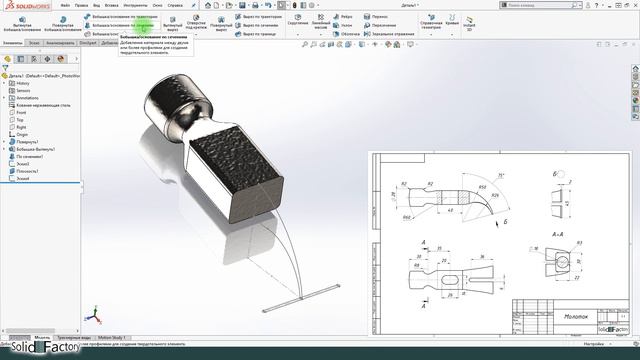This screenshot has height=360, width=640.
Task: Expand the Бобышка-Вытянуть1 feature node
Action: tap(4, 149)
